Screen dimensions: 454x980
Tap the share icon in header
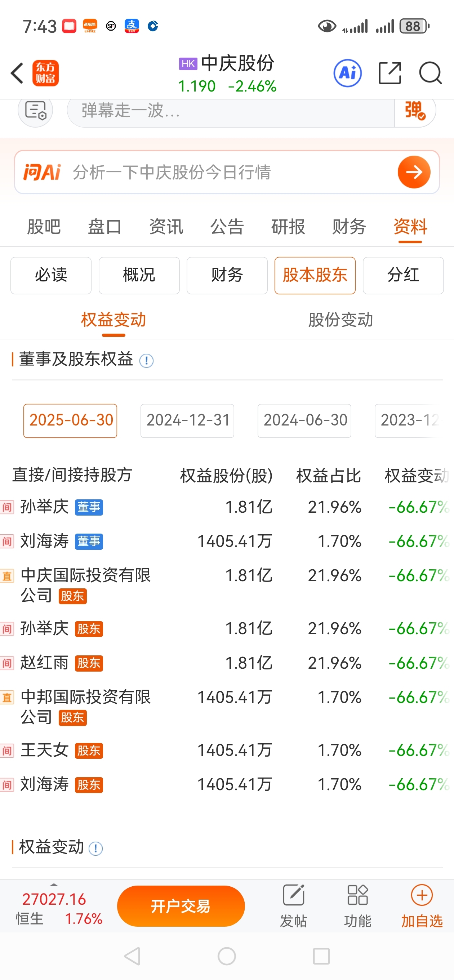pyautogui.click(x=390, y=73)
